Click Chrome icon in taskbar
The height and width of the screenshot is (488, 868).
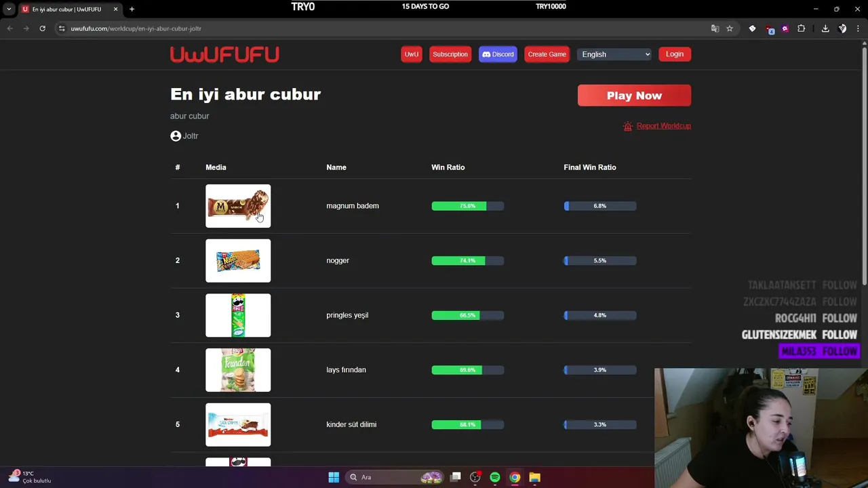pos(515,477)
